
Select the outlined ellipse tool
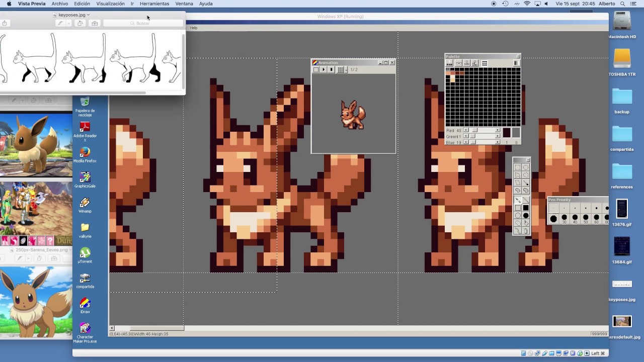(x=518, y=215)
